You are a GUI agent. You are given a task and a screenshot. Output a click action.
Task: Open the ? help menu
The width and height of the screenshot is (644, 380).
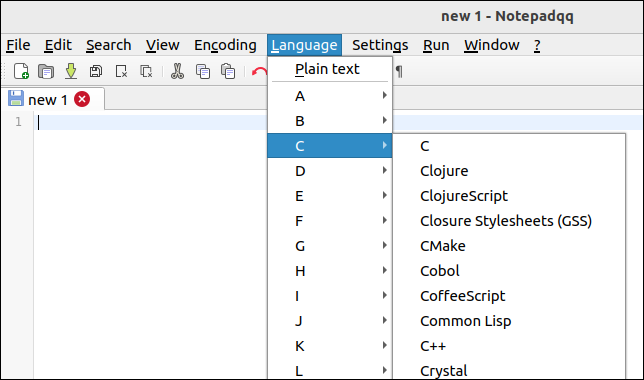(x=537, y=45)
